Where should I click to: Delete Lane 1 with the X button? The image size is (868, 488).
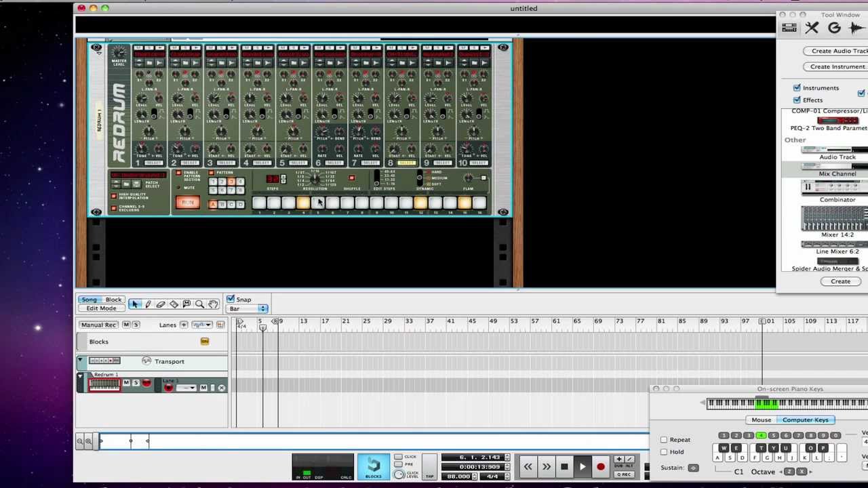[x=221, y=388]
